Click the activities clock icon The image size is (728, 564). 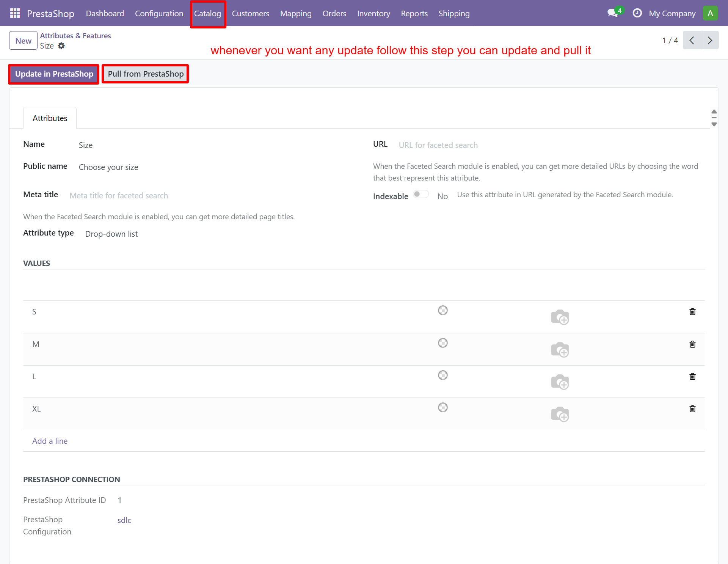pos(637,13)
